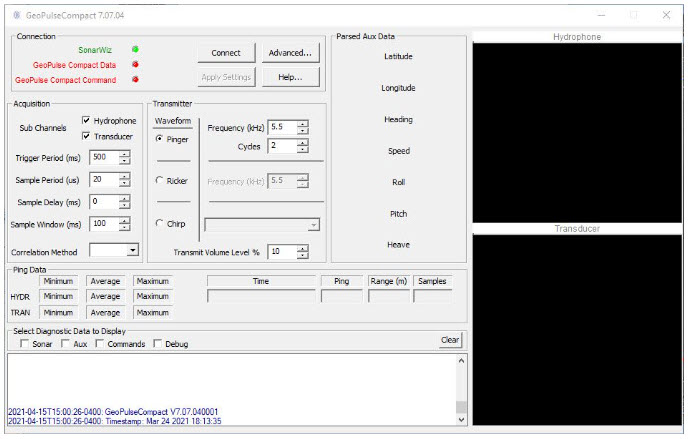Select the Ricker waveform radio button

[160, 181]
